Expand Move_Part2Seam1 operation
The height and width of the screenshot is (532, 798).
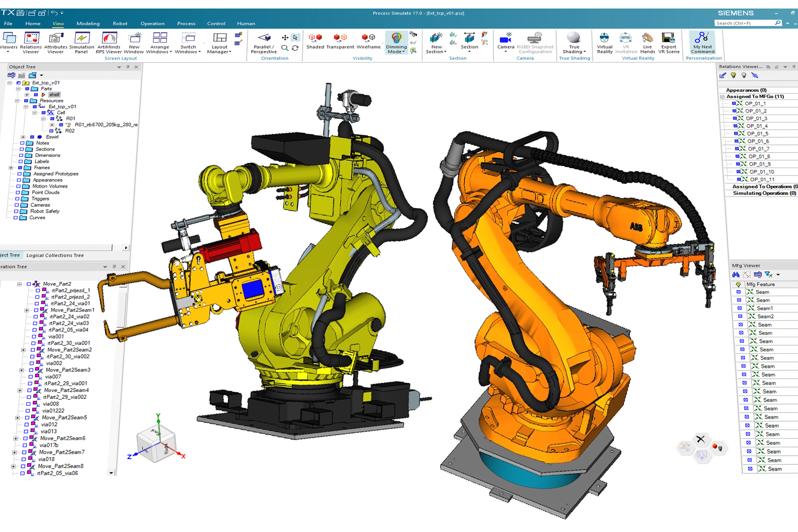(x=27, y=310)
